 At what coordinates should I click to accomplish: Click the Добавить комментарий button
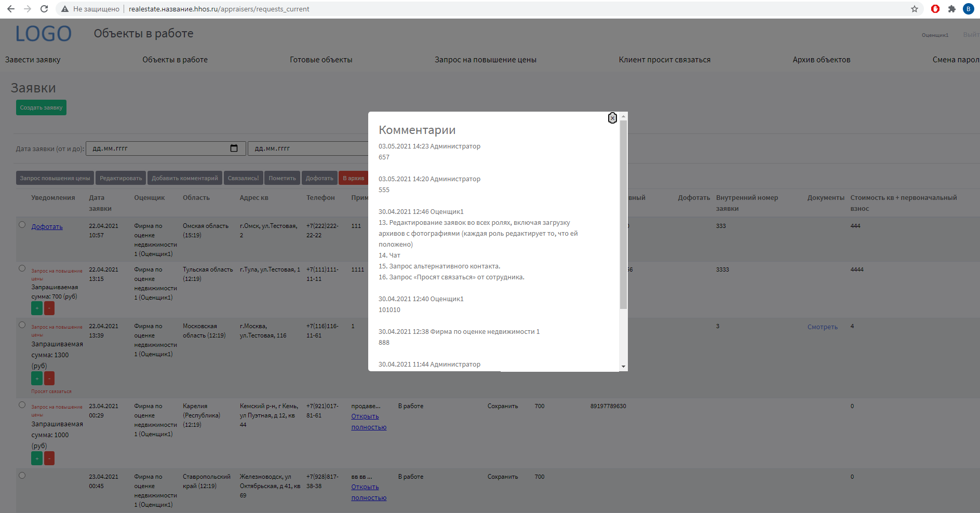pos(185,178)
